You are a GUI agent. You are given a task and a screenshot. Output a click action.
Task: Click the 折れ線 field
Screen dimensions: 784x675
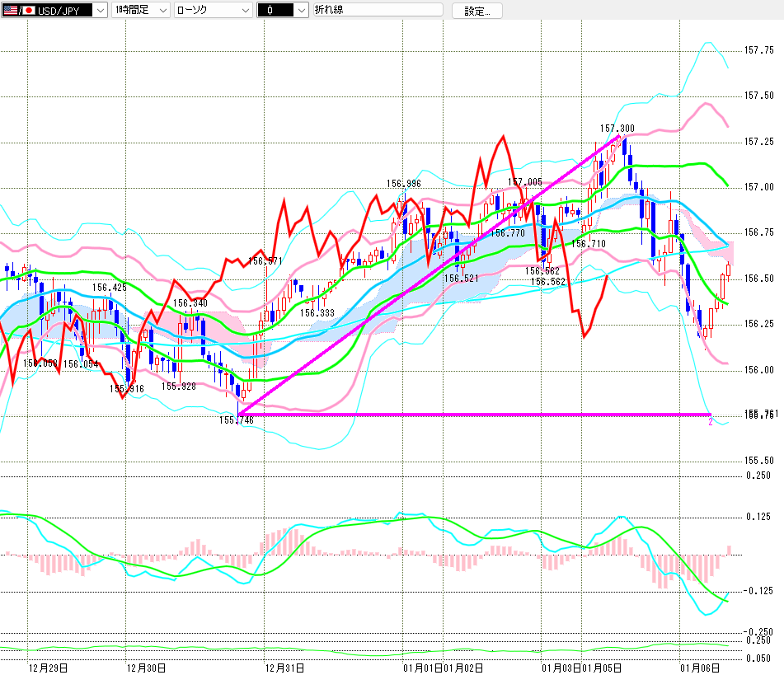[x=376, y=11]
